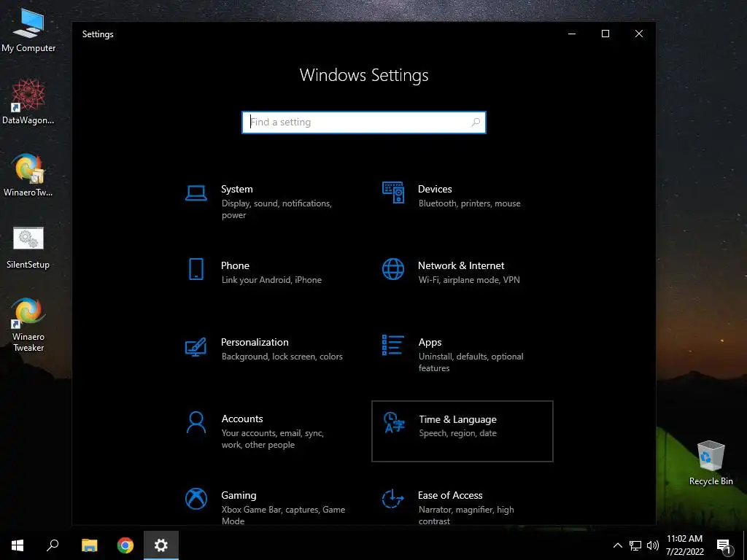Open taskbar search magnifier
The height and width of the screenshot is (560, 747).
pos(53,545)
